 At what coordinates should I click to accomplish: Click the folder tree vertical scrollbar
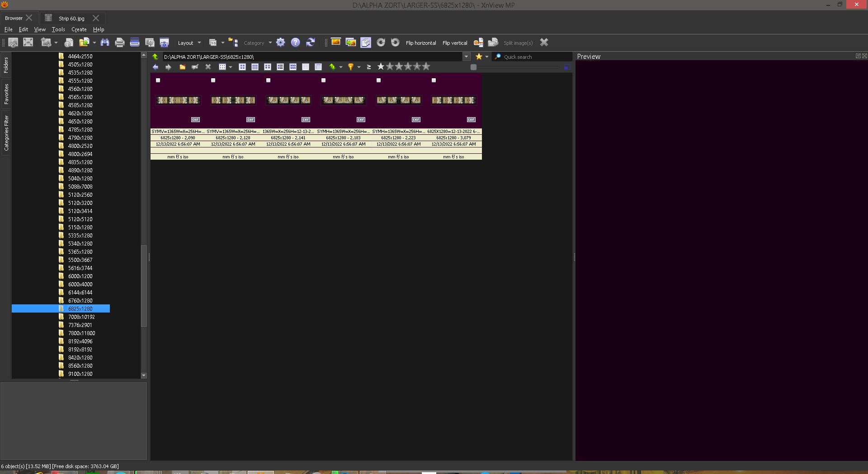point(144,286)
